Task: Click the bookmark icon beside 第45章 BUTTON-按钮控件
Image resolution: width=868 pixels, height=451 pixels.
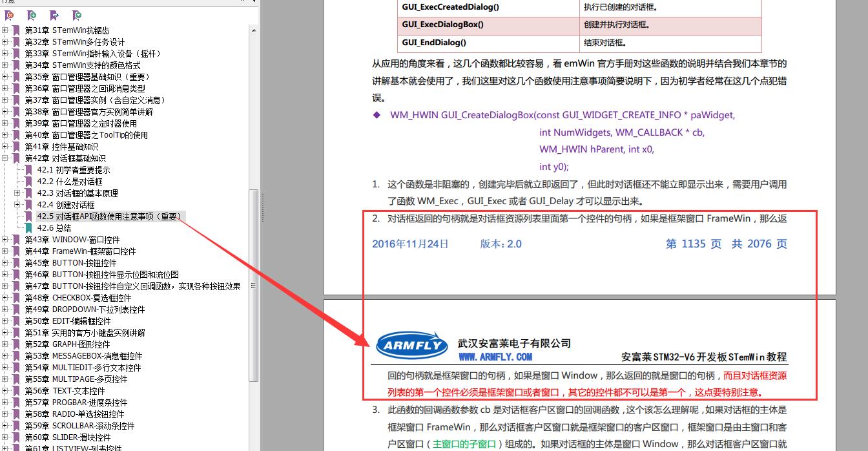Action: click(x=16, y=263)
